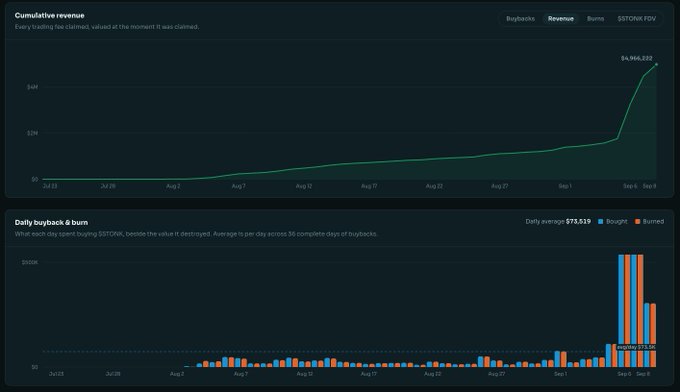Click Jul 23 on the buyback chart axis
680x392 pixels.
56,374
